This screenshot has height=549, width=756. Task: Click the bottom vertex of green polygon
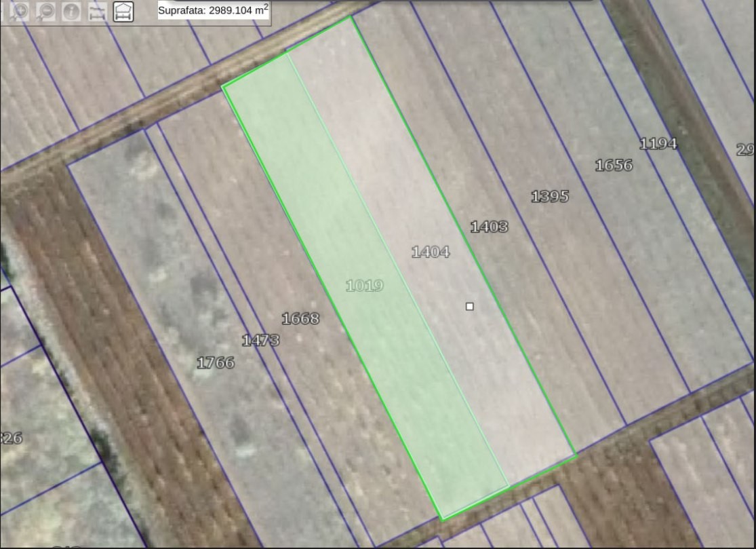click(x=443, y=520)
